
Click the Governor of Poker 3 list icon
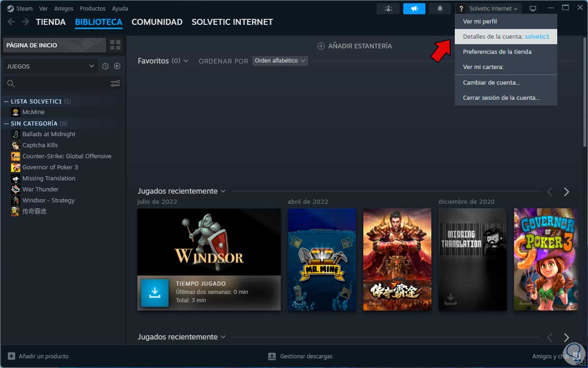(16, 167)
